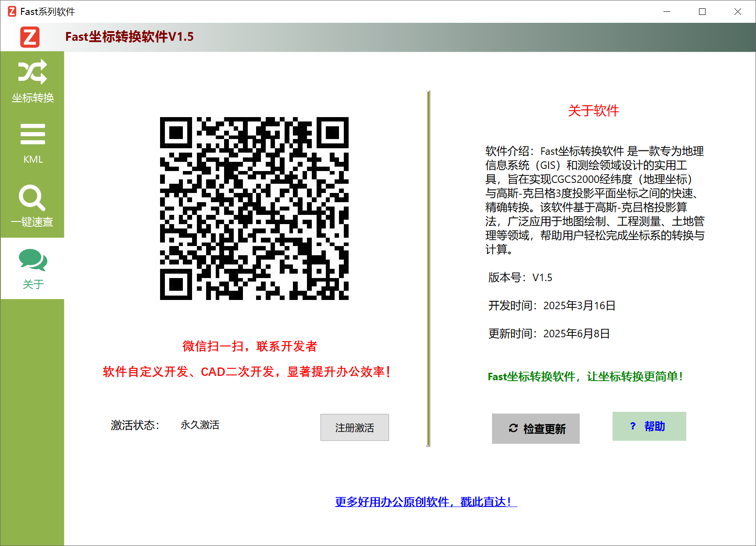Image resolution: width=756 pixels, height=546 pixels.
Task: Click the small Z icon in title bar
Action: coord(12,11)
